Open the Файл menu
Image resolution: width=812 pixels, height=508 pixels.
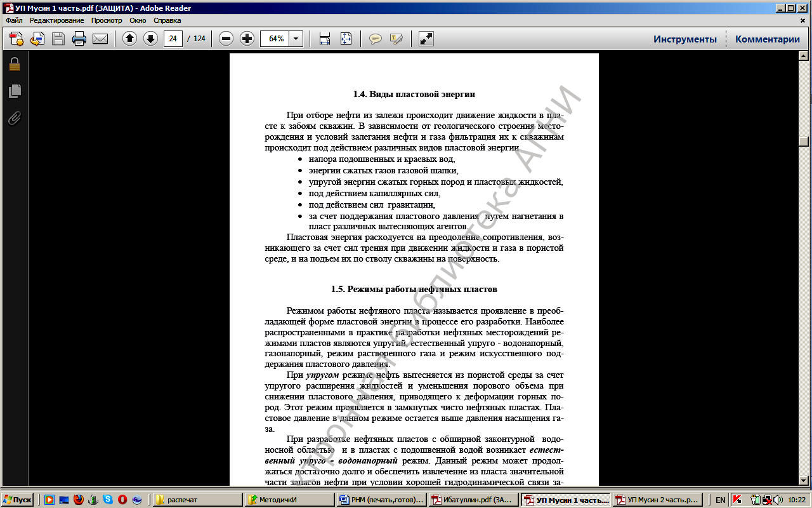pyautogui.click(x=14, y=20)
